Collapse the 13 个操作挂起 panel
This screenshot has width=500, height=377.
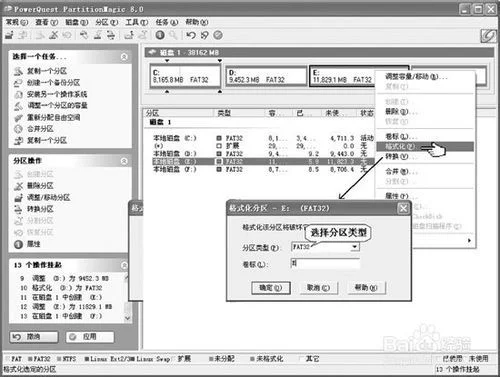click(x=124, y=265)
